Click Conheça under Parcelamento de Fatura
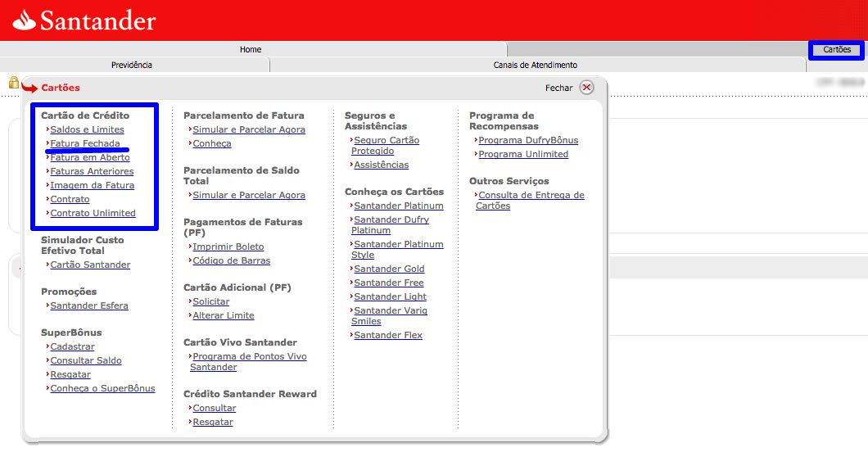868x466 pixels. tap(212, 143)
